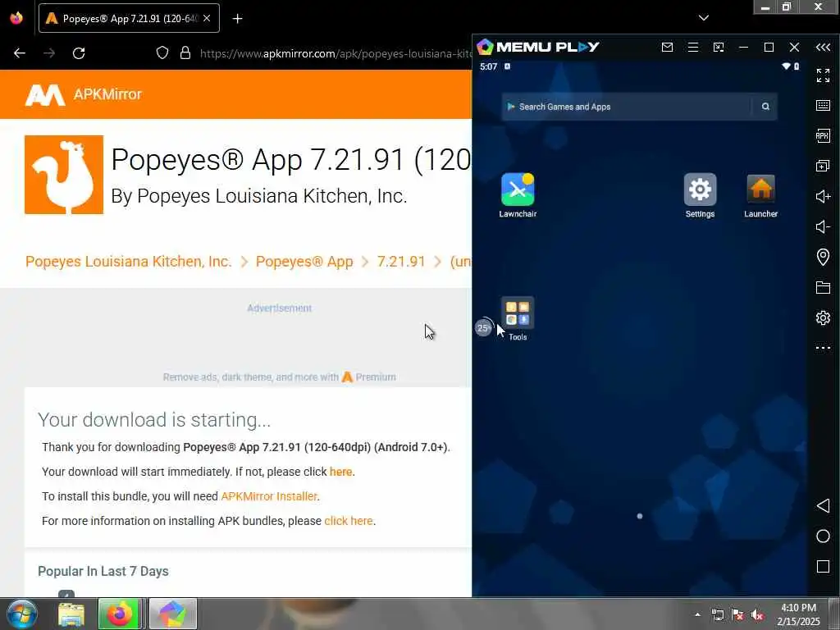Open Popeyes® App breadcrumb link
840x630 pixels.
click(x=304, y=262)
